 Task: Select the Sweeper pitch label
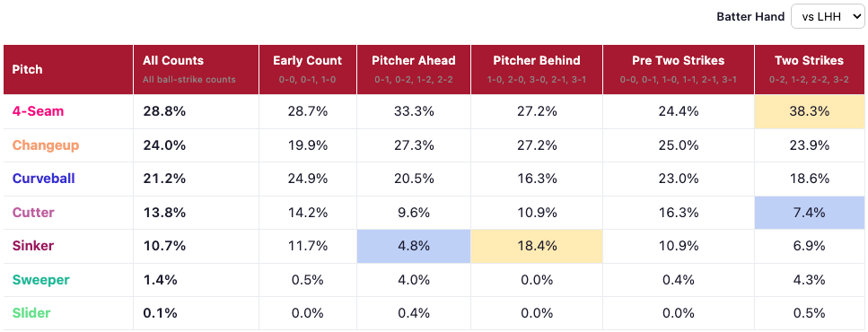coord(41,280)
